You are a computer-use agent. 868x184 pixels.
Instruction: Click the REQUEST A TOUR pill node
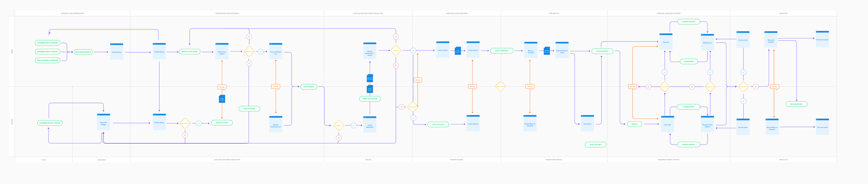[222, 123]
